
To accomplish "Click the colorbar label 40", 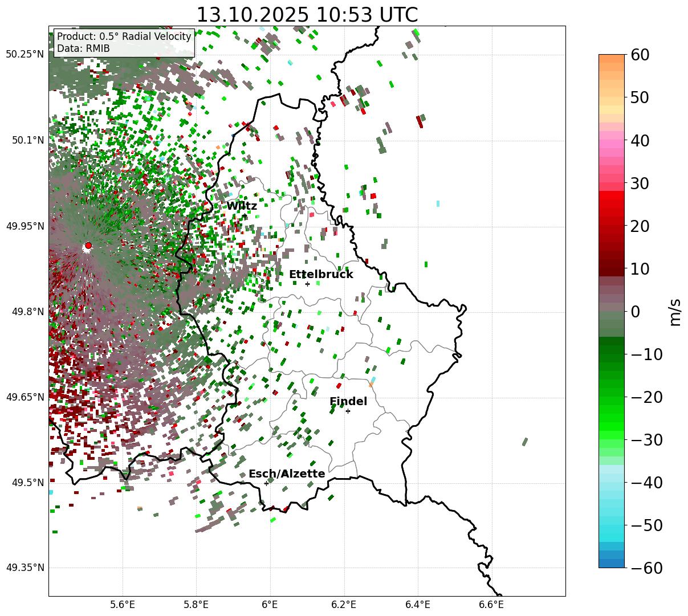I will pyautogui.click(x=640, y=140).
